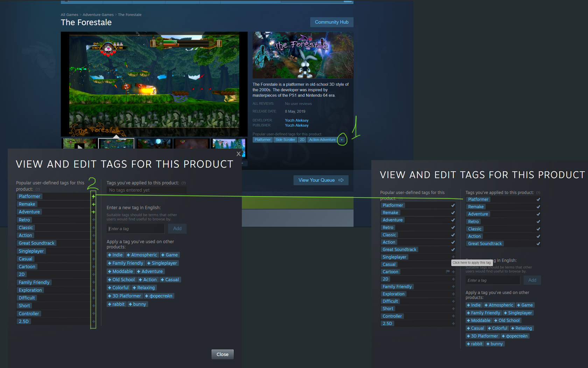Add the Family Friendly popular tag in right dialog

tap(453, 287)
